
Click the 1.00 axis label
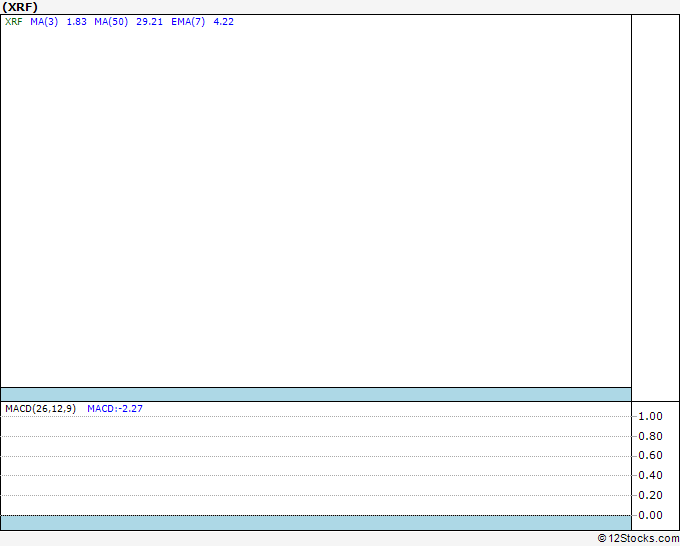650,416
